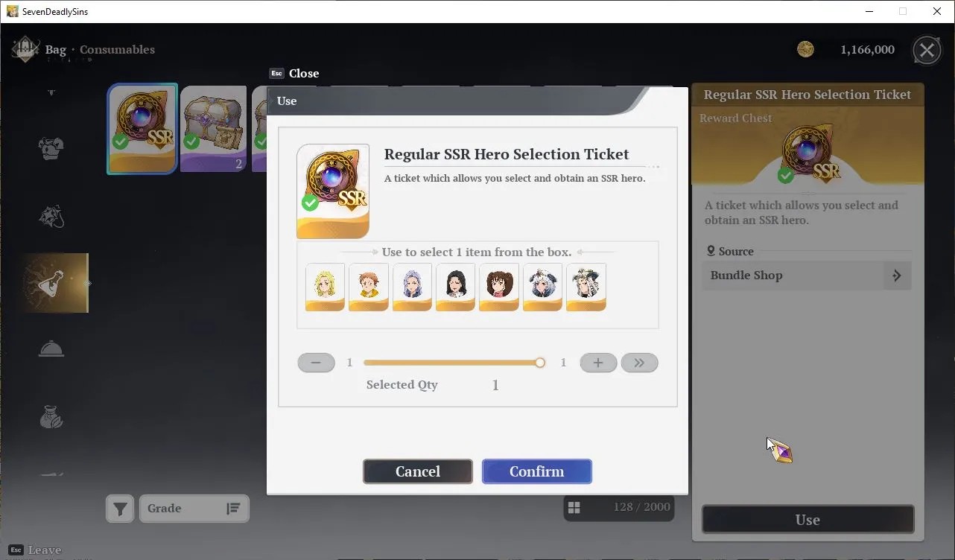Close the Bag screen with the X

point(927,50)
